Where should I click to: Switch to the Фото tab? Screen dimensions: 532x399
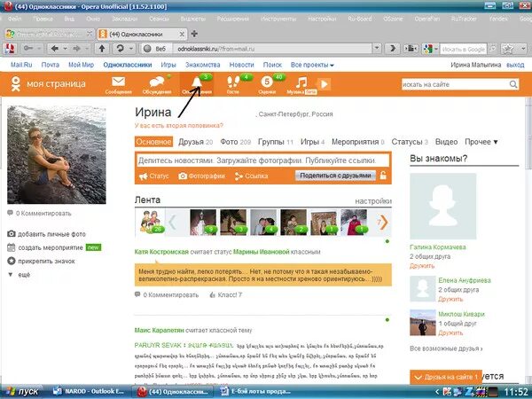(236, 142)
